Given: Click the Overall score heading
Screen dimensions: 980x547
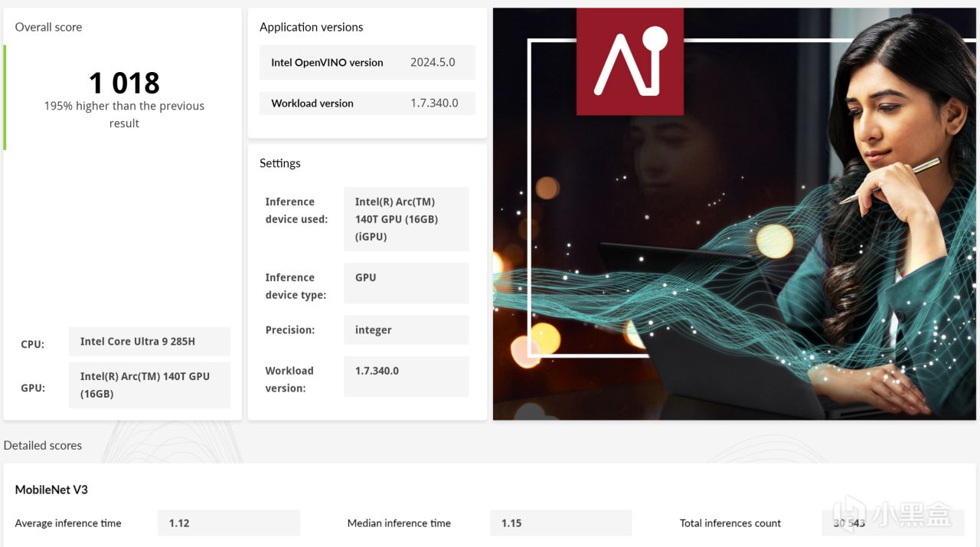Looking at the screenshot, I should point(48,27).
